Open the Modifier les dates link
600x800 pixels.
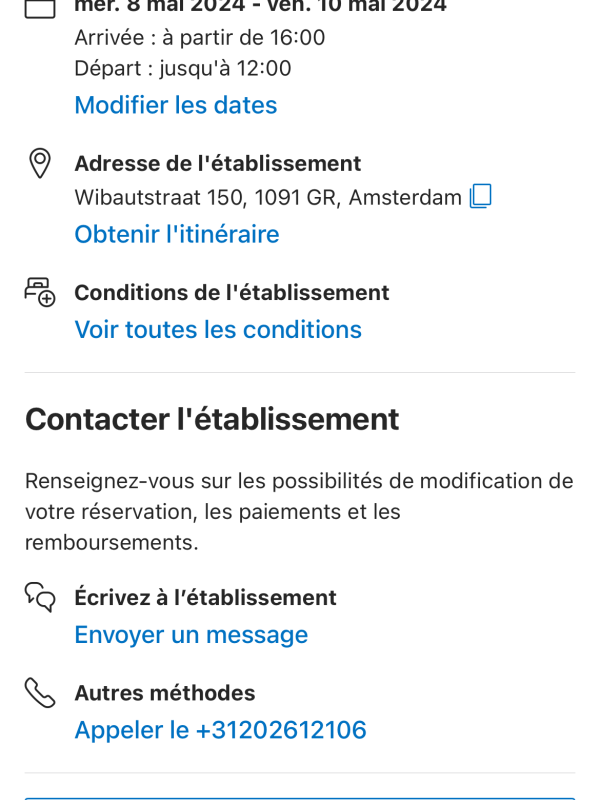click(176, 105)
